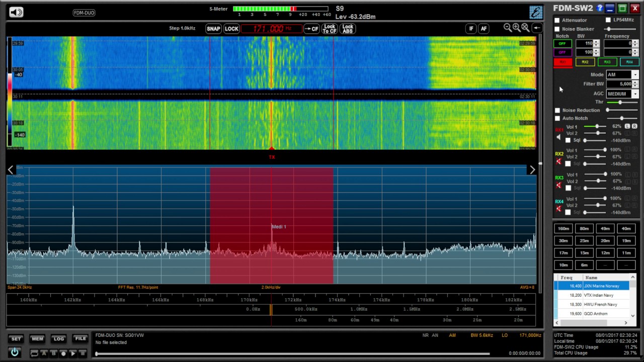
Task: Adjust the Thr threshold slider
Action: (x=623, y=102)
